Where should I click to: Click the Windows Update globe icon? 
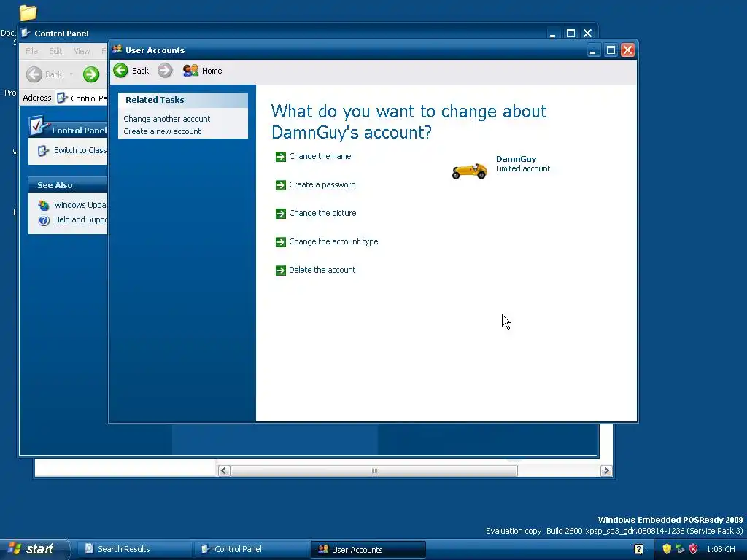point(43,205)
